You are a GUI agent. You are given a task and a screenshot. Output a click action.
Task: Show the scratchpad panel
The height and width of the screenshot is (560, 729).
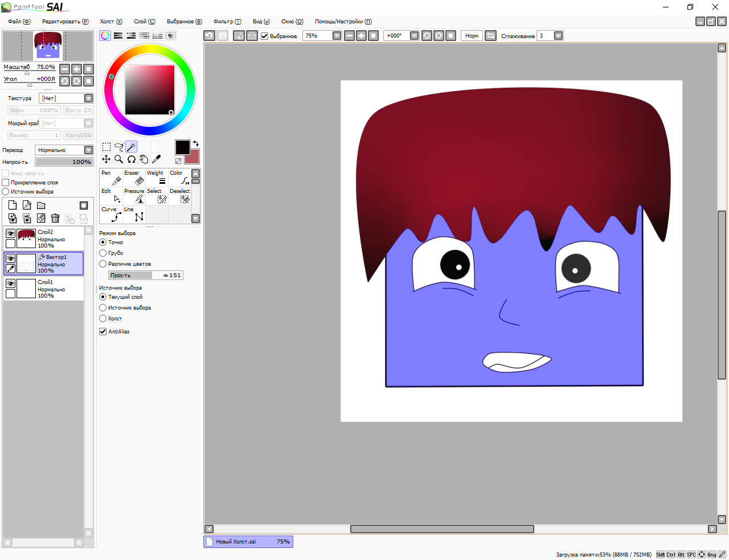pyautogui.click(x=170, y=35)
